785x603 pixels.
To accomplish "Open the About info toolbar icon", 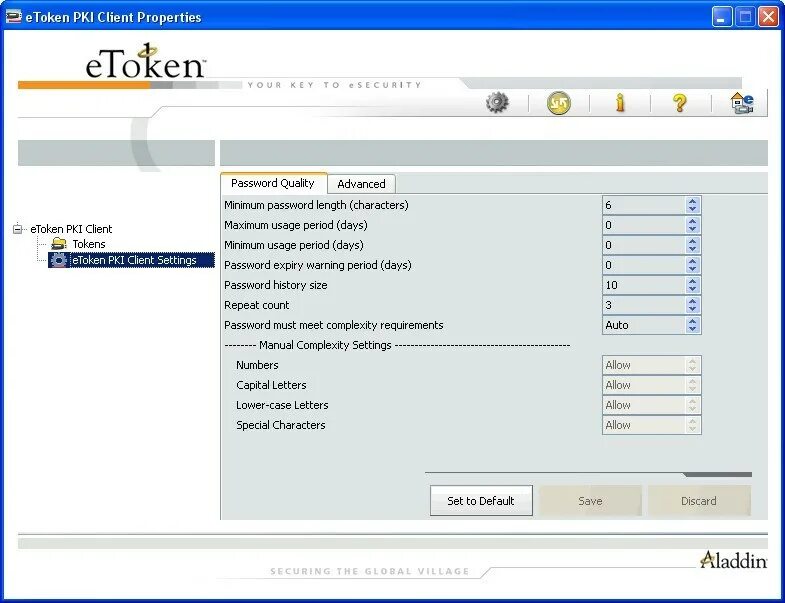I will (x=620, y=103).
